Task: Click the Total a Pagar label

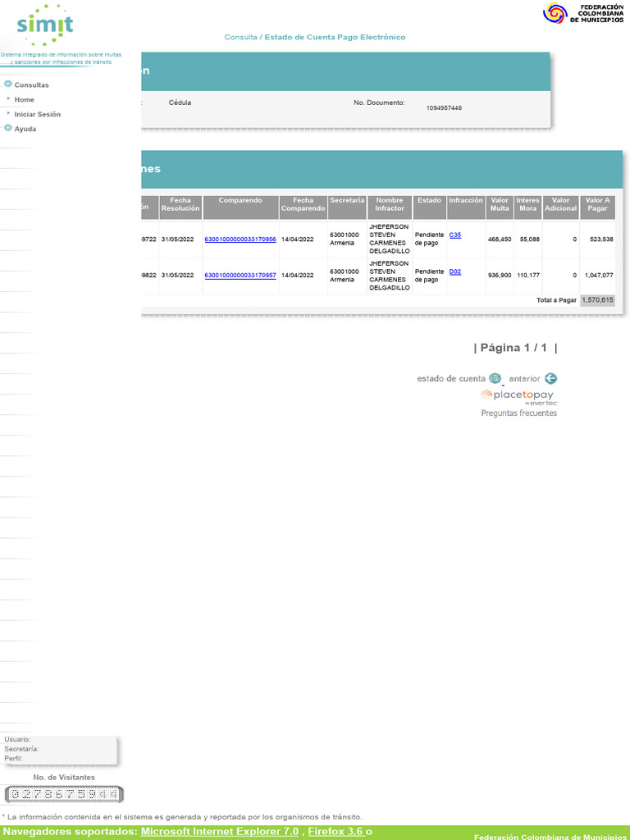Action: click(x=556, y=300)
